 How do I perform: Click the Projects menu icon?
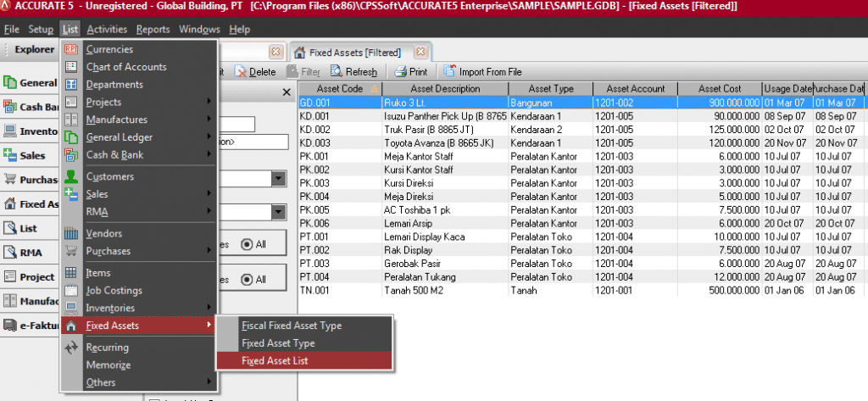pos(71,102)
